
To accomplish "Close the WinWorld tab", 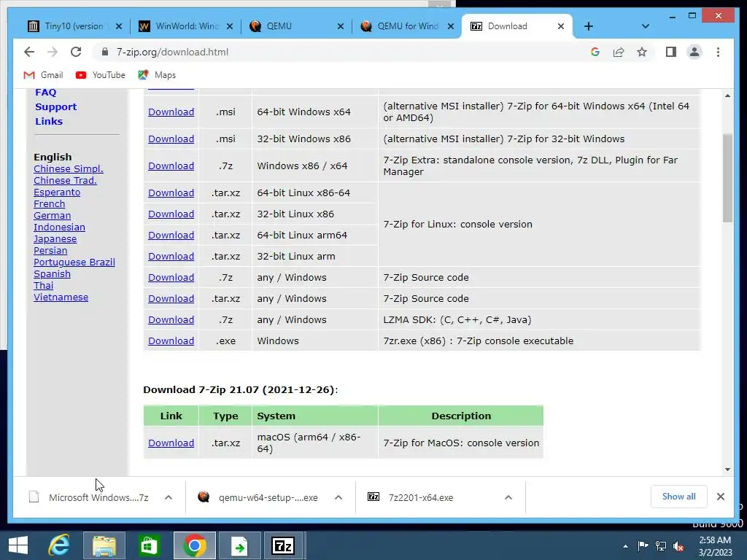I will click(x=230, y=26).
